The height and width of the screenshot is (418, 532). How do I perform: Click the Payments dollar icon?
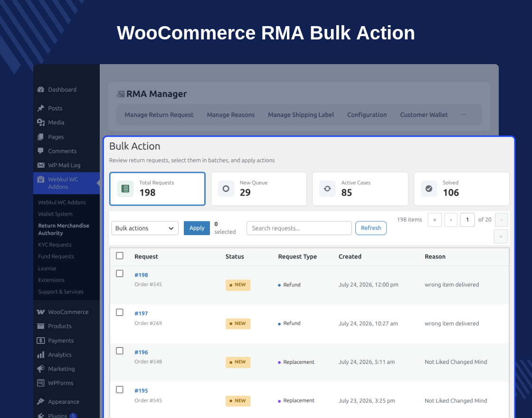click(x=41, y=340)
